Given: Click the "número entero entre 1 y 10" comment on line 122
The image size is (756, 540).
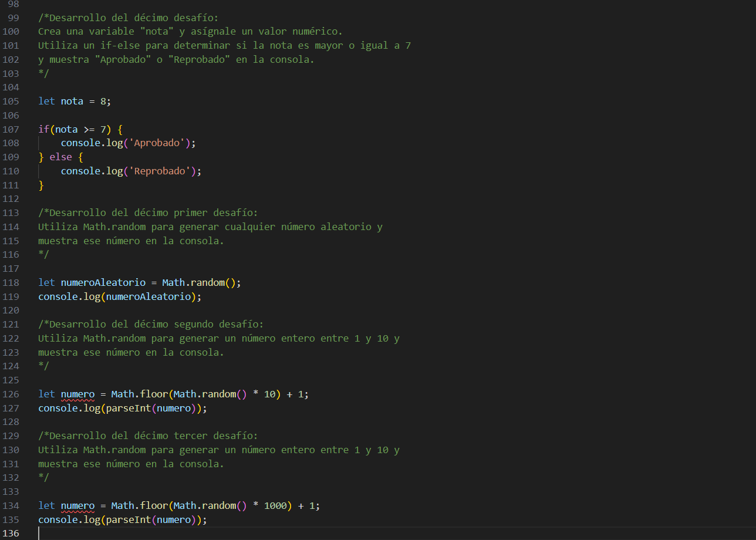Looking at the screenshot, I should [218, 338].
